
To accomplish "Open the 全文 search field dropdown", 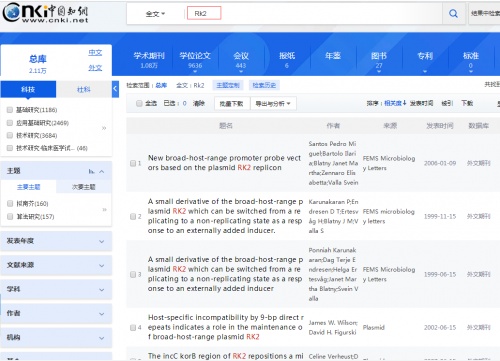I will [x=155, y=14].
